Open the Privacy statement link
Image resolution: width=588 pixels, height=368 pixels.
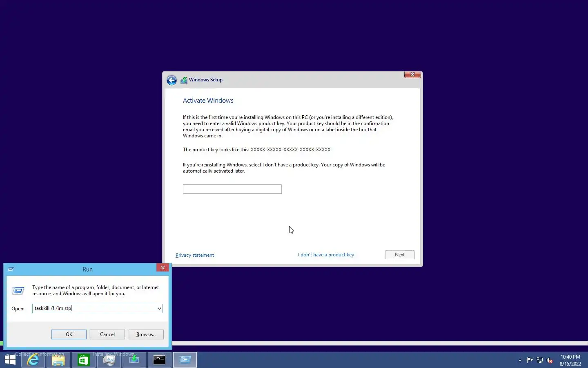(195, 255)
